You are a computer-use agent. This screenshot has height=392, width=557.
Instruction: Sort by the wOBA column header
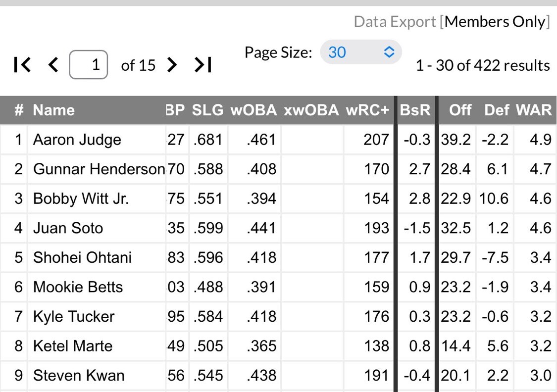pos(253,110)
